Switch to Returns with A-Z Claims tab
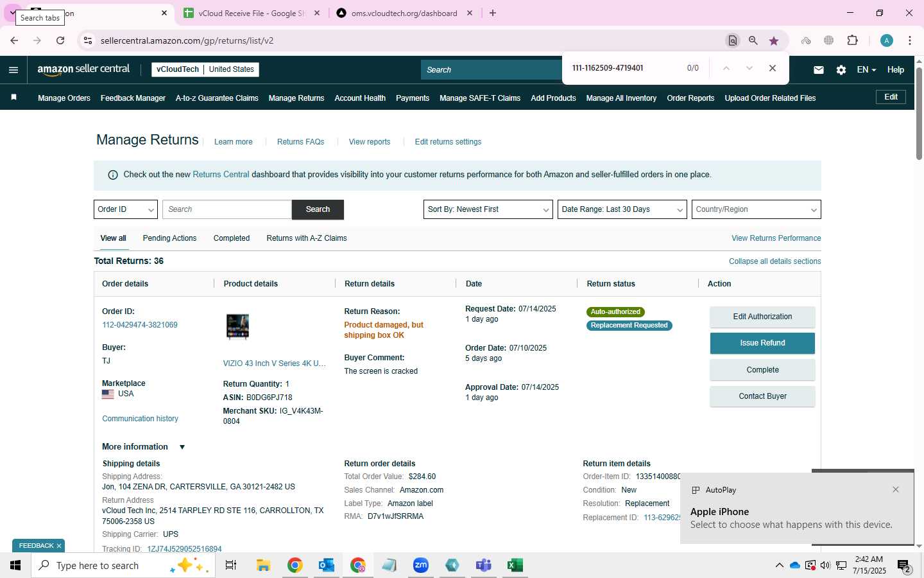924x578 pixels. pyautogui.click(x=307, y=238)
